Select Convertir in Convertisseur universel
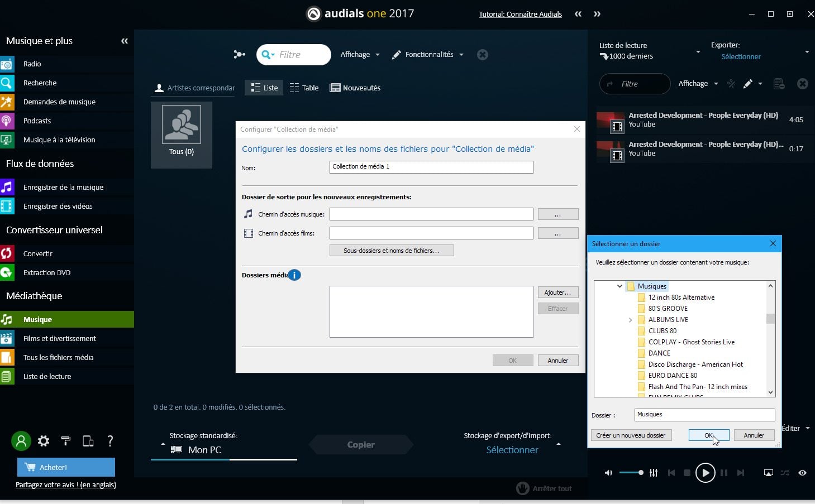Image resolution: width=815 pixels, height=504 pixels. click(37, 253)
